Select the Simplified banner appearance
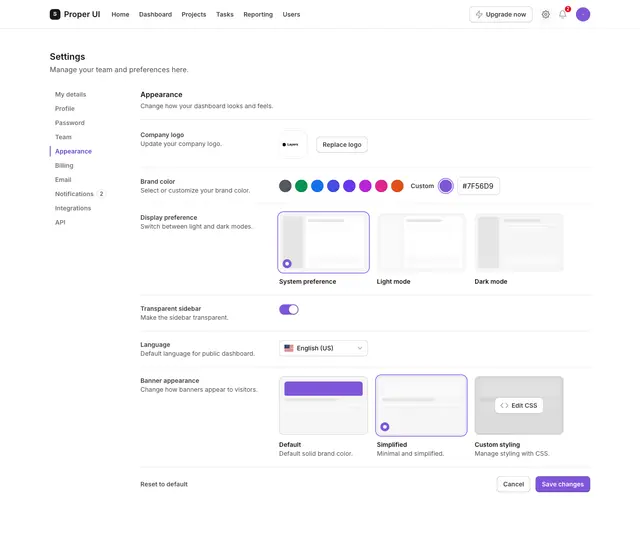640x535 pixels. click(421, 406)
